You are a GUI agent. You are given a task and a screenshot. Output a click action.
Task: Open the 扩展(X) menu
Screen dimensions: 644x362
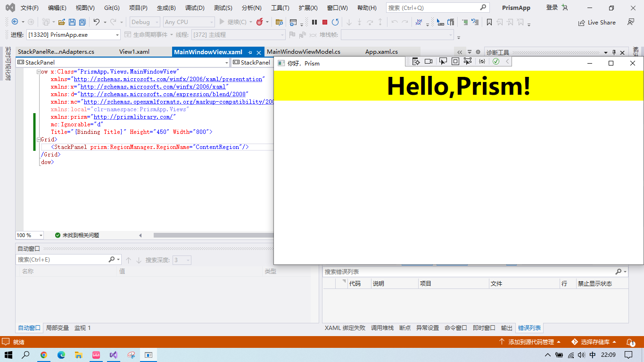tap(308, 8)
